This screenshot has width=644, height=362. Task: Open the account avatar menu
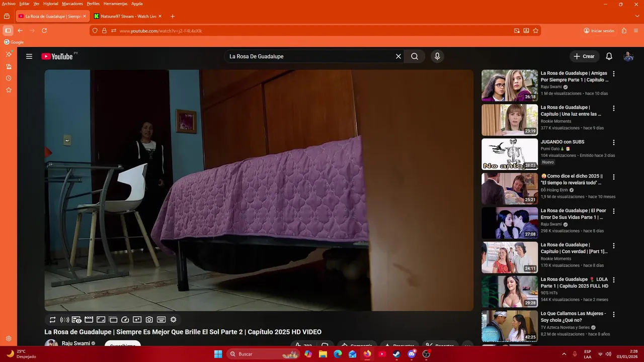tap(628, 56)
